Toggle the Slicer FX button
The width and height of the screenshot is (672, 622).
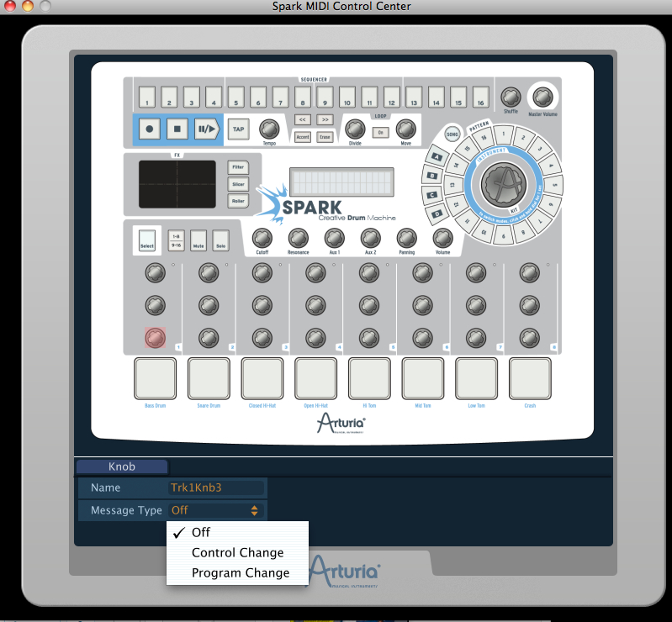click(x=238, y=184)
